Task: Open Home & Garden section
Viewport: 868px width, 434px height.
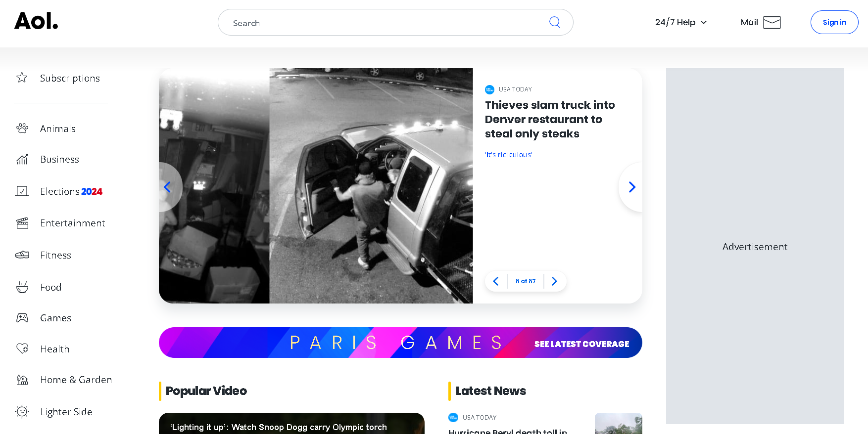Action: click(76, 380)
